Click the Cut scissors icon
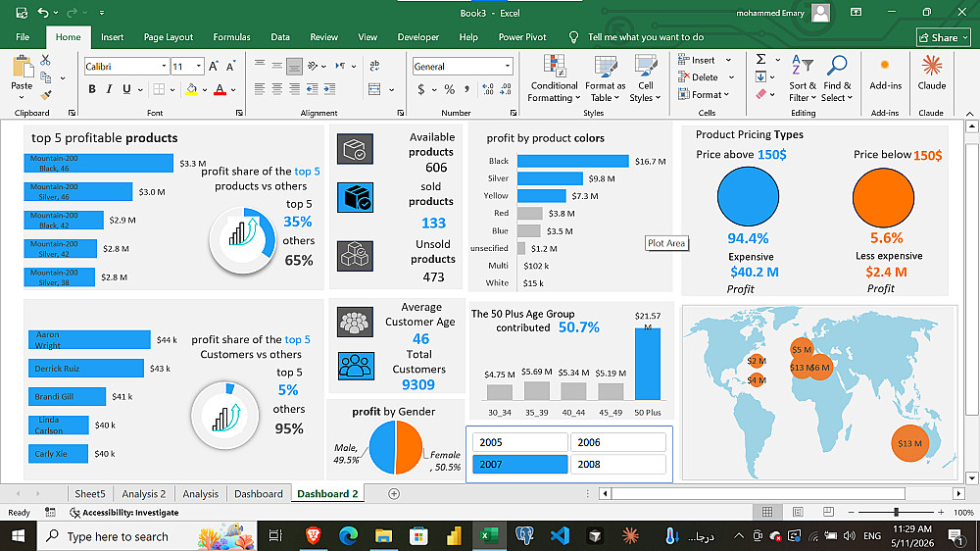Screen dimensions: 980x551 pyautogui.click(x=46, y=60)
